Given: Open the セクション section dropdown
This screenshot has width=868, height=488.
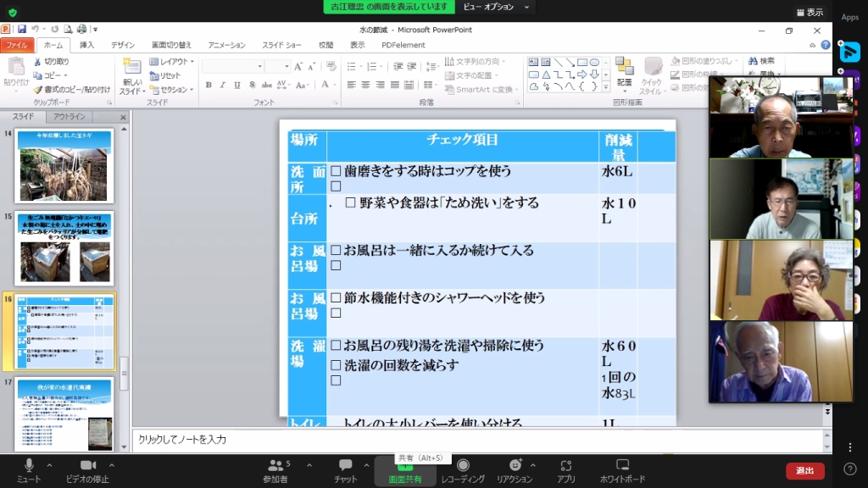Looking at the screenshot, I should (172, 89).
